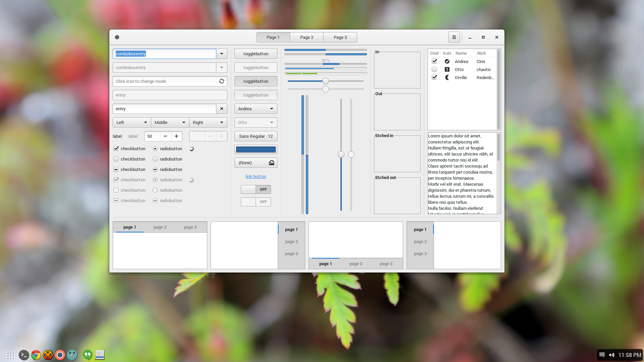Sort the tree view by Name column

(x=464, y=53)
